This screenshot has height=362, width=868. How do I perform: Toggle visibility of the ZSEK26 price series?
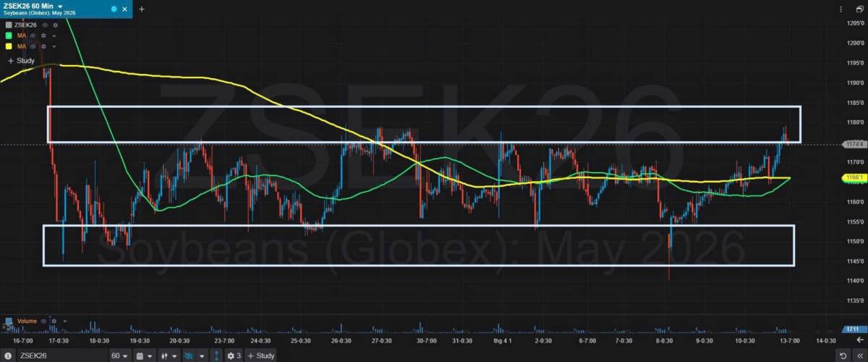click(x=45, y=25)
